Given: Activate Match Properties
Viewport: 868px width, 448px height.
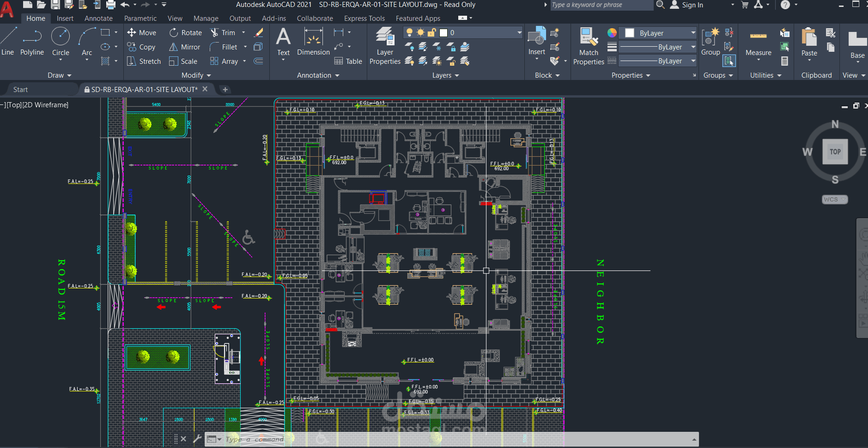Looking at the screenshot, I should 589,45.
